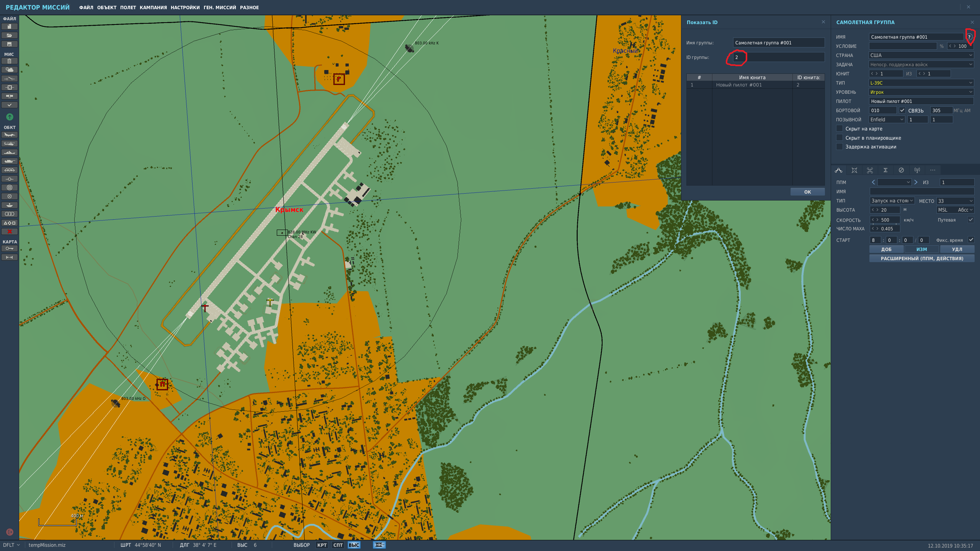The image size is (980, 551).
Task: Select the ruler measurement tool
Action: tap(10, 257)
